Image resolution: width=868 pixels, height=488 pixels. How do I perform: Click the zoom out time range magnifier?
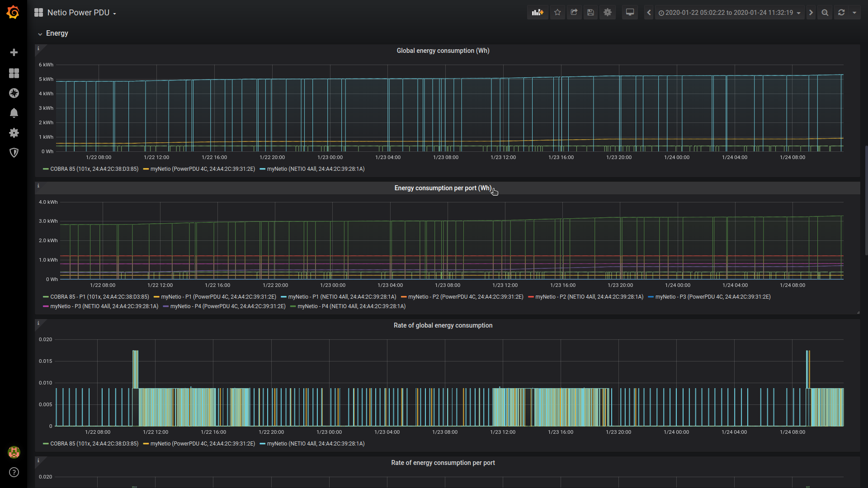(825, 13)
